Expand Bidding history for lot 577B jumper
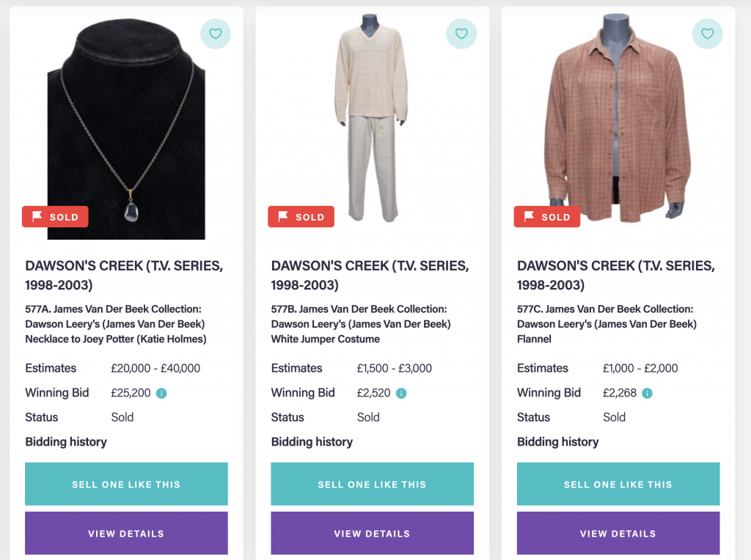The height and width of the screenshot is (560, 751). (312, 442)
